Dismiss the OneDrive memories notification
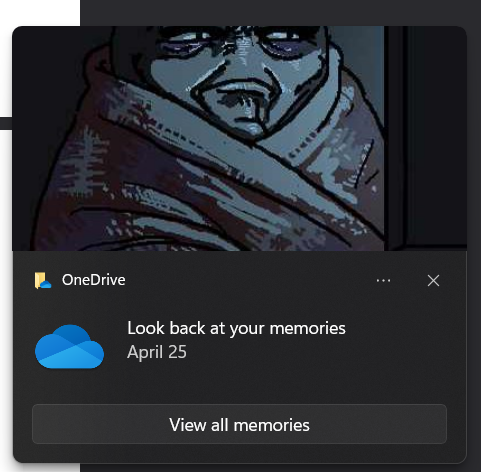 [x=433, y=281]
